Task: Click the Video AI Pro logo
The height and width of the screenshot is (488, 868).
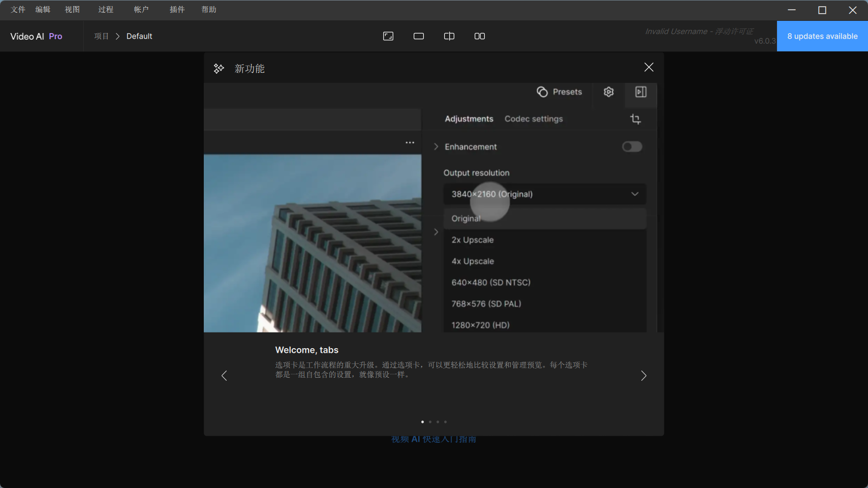Action: pyautogui.click(x=36, y=37)
